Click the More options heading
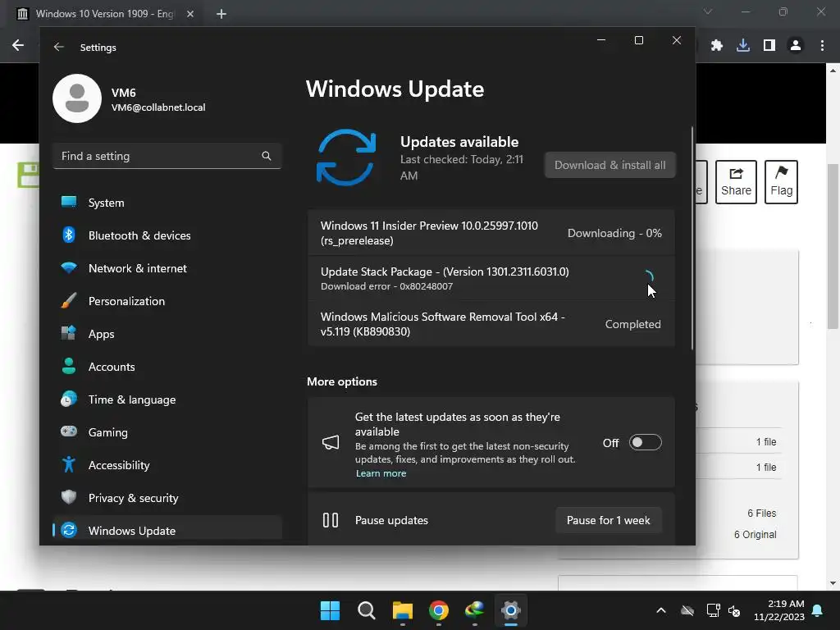 tap(342, 381)
